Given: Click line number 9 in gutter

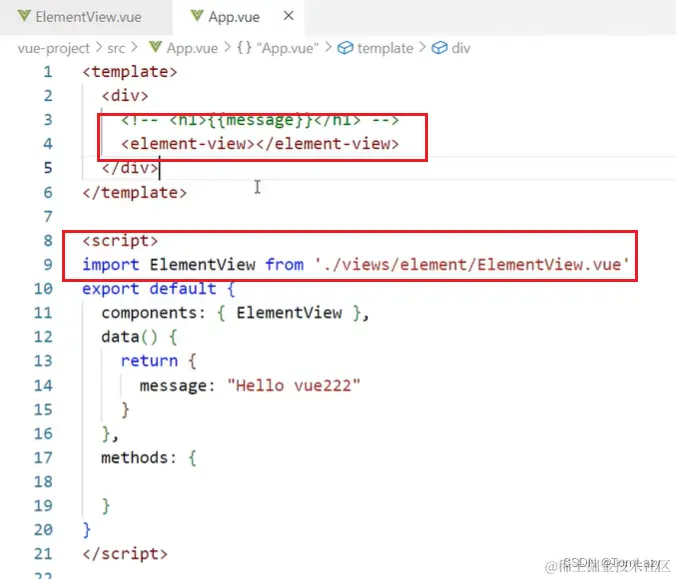Looking at the screenshot, I should tap(48, 264).
